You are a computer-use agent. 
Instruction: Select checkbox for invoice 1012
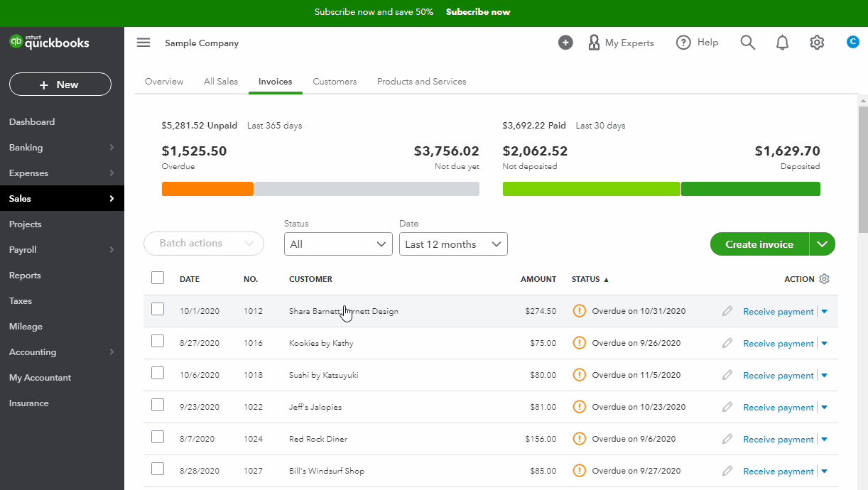pos(158,309)
